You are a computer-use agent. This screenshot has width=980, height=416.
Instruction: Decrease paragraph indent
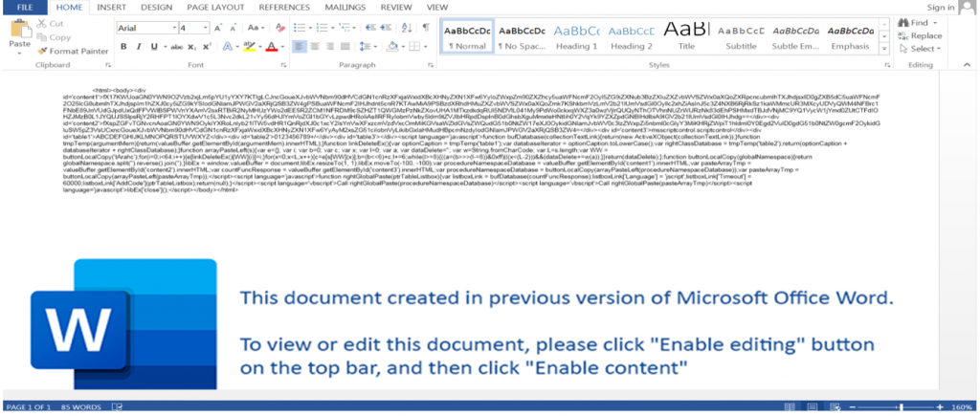[x=370, y=28]
